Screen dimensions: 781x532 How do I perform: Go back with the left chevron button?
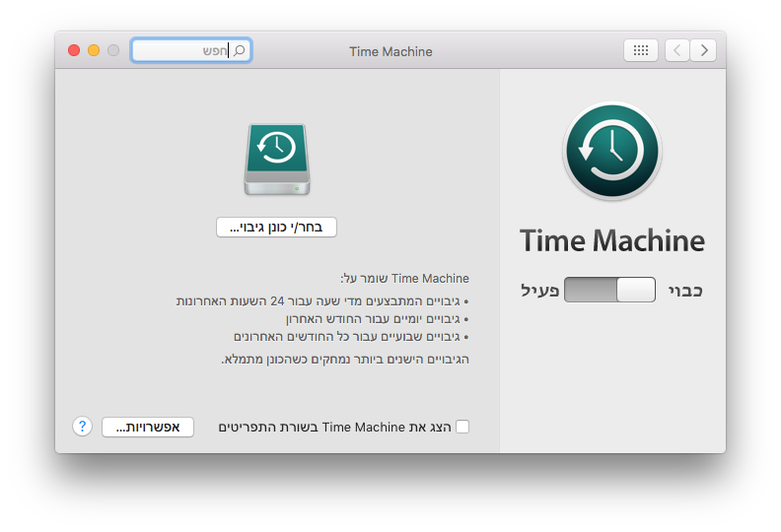coord(677,50)
